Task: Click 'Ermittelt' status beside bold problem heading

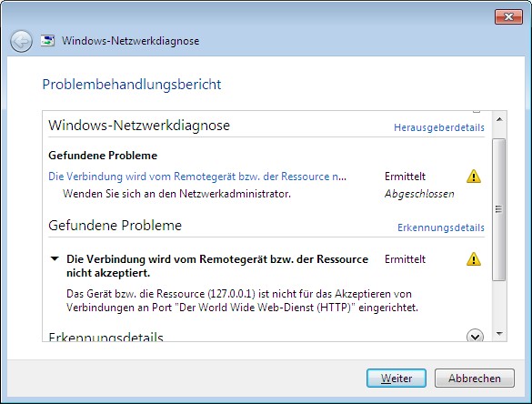Action: [x=405, y=259]
